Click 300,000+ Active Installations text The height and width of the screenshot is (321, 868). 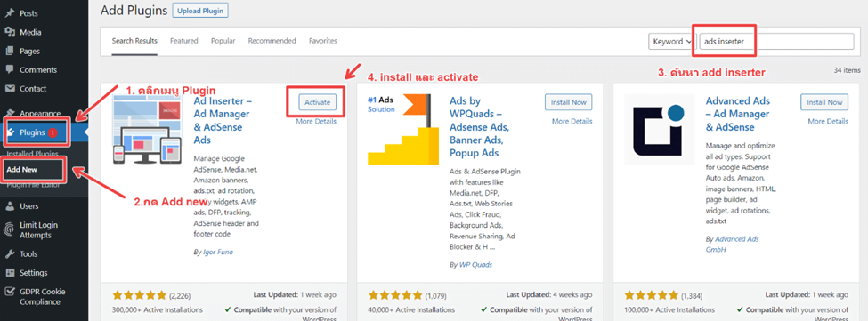[x=158, y=310]
